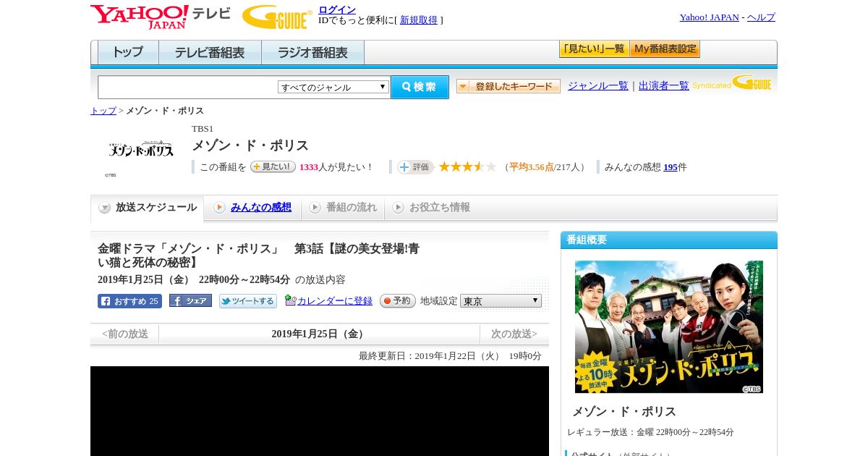This screenshot has height=456, width=868.
Task: Click the メゾン・ド・ポリス cast poster image
Action: 669,327
